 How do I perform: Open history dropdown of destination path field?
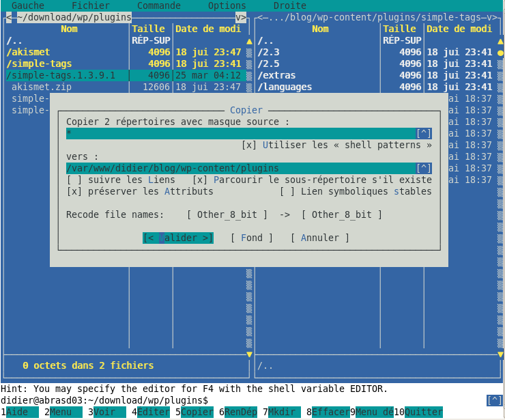(424, 168)
